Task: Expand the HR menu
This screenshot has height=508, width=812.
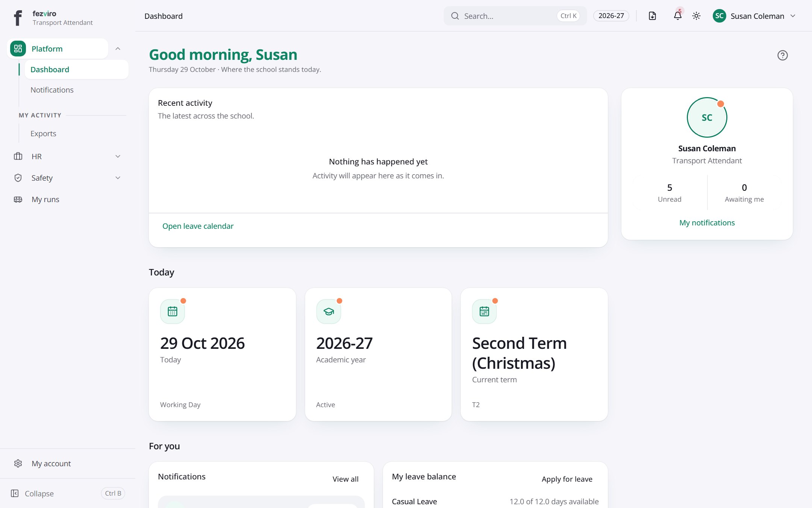Action: click(68, 157)
